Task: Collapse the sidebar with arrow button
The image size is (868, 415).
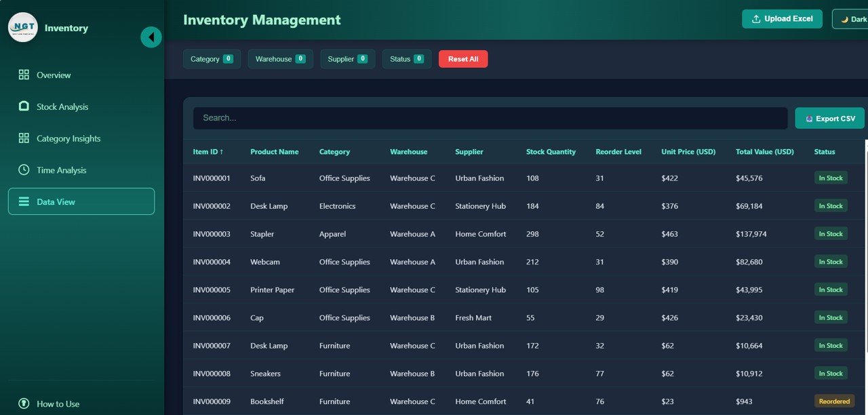Action: click(151, 37)
